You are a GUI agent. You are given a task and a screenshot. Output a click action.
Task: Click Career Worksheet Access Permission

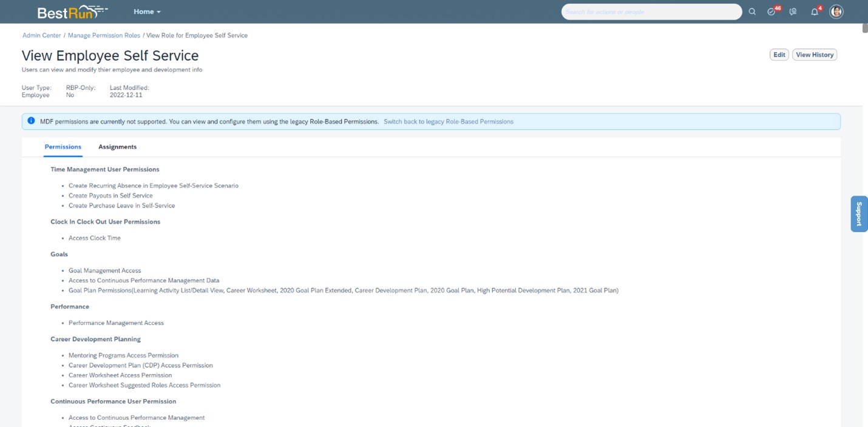(x=120, y=375)
